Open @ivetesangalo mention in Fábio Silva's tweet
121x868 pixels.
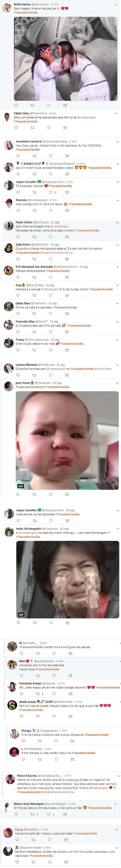tap(86, 118)
